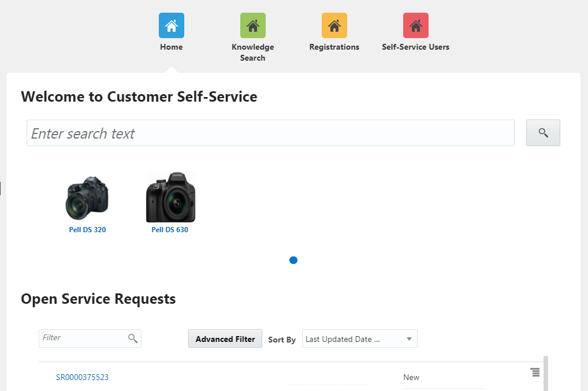The height and width of the screenshot is (391, 588).
Task: Open the Pell DS 630 product link
Action: coord(170,230)
